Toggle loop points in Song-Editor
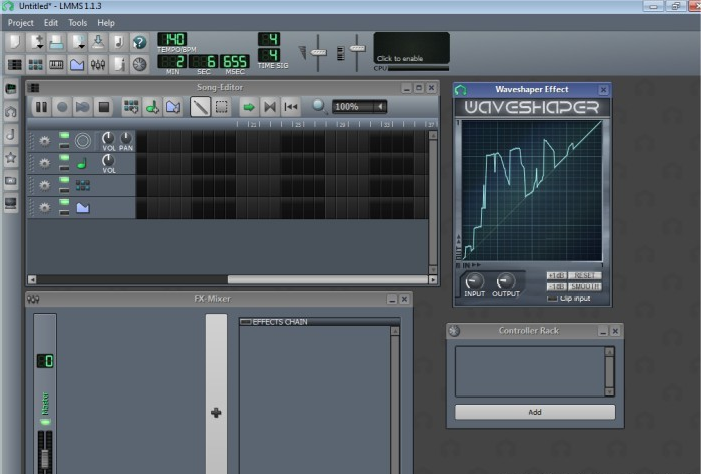 pyautogui.click(x=270, y=107)
